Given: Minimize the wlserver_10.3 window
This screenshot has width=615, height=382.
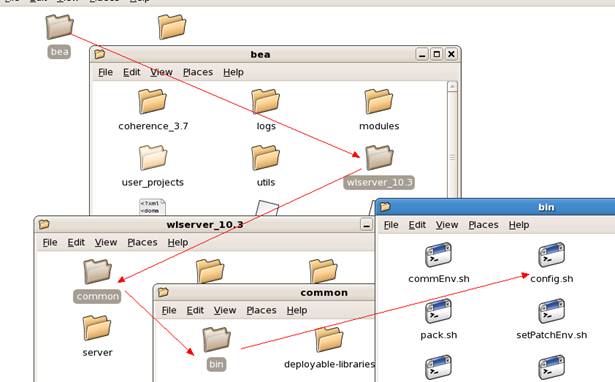Looking at the screenshot, I should point(366,225).
